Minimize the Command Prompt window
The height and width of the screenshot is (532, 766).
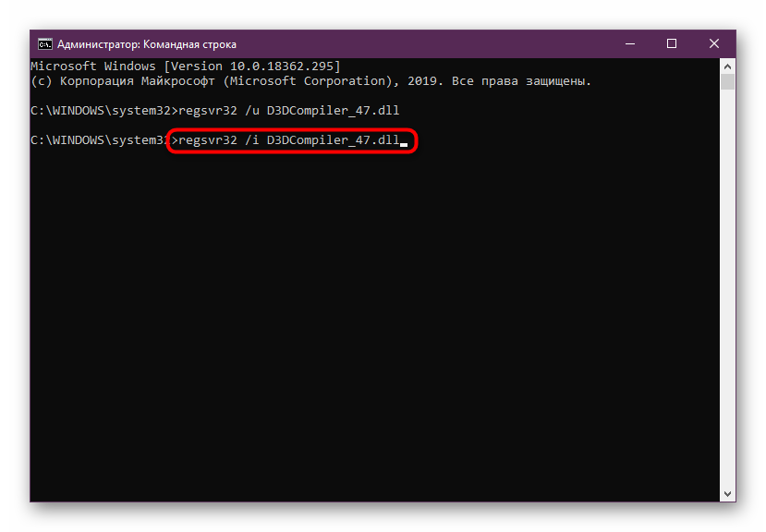coord(629,43)
